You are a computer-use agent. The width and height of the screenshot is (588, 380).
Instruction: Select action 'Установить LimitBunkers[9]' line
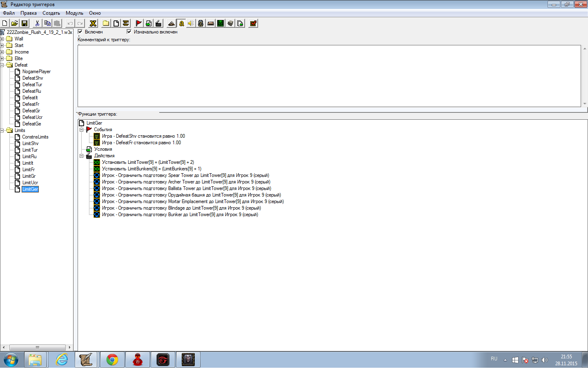pyautogui.click(x=151, y=169)
